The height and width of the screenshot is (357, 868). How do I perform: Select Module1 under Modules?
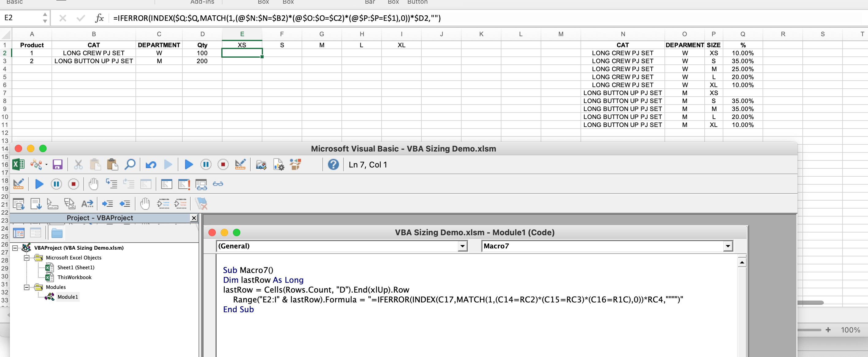coord(67,297)
